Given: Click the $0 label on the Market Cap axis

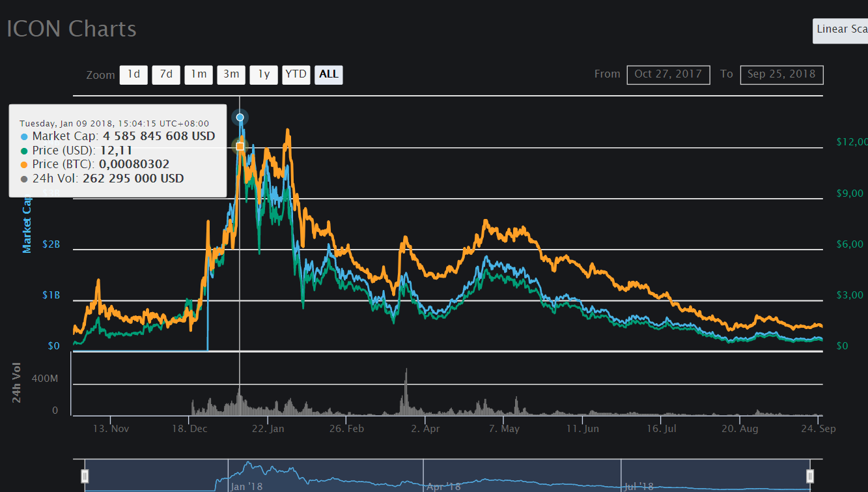Looking at the screenshot, I should [x=53, y=346].
